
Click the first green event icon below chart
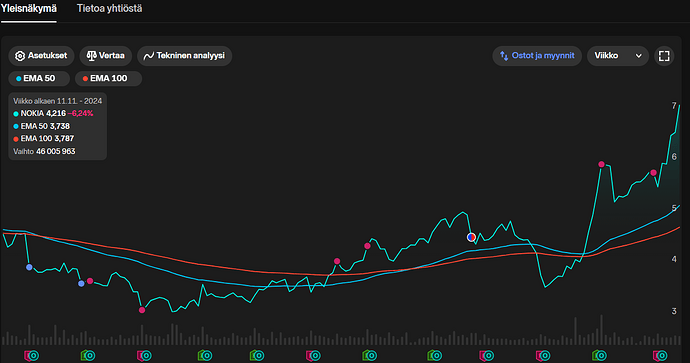[88, 355]
